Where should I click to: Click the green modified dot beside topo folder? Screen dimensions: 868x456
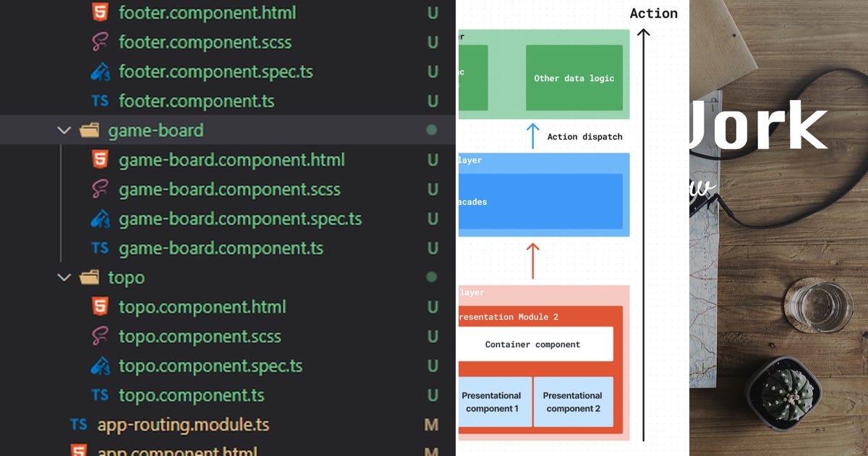click(432, 277)
